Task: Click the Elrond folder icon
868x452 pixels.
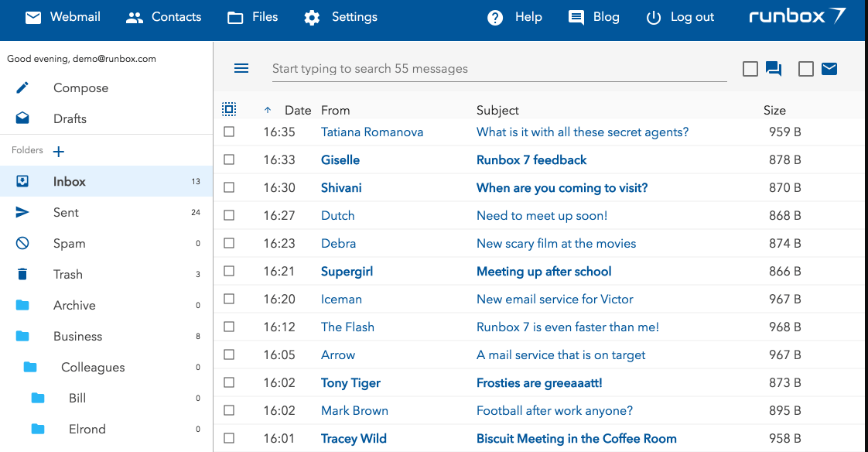Action: (38, 430)
